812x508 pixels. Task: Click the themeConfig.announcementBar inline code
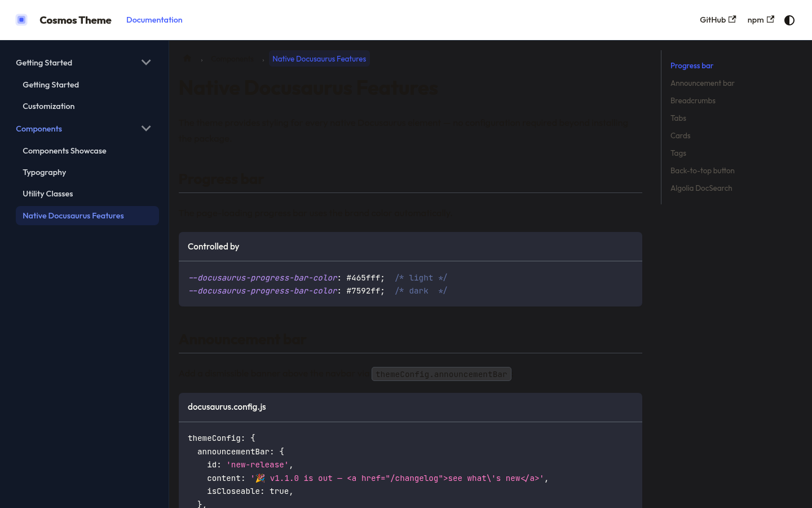441,374
